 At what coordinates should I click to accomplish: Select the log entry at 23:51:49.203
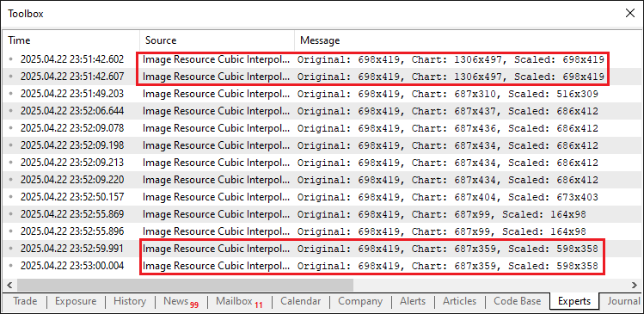[x=322, y=94]
